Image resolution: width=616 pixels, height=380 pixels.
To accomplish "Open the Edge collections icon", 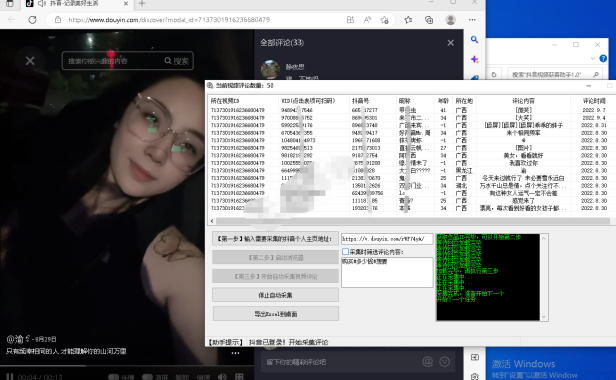I will pos(429,20).
